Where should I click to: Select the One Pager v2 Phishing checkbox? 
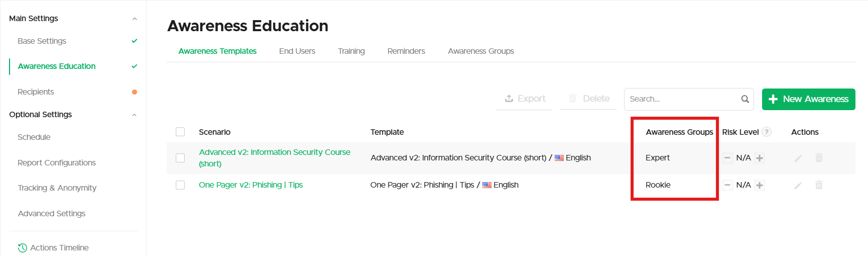click(180, 185)
